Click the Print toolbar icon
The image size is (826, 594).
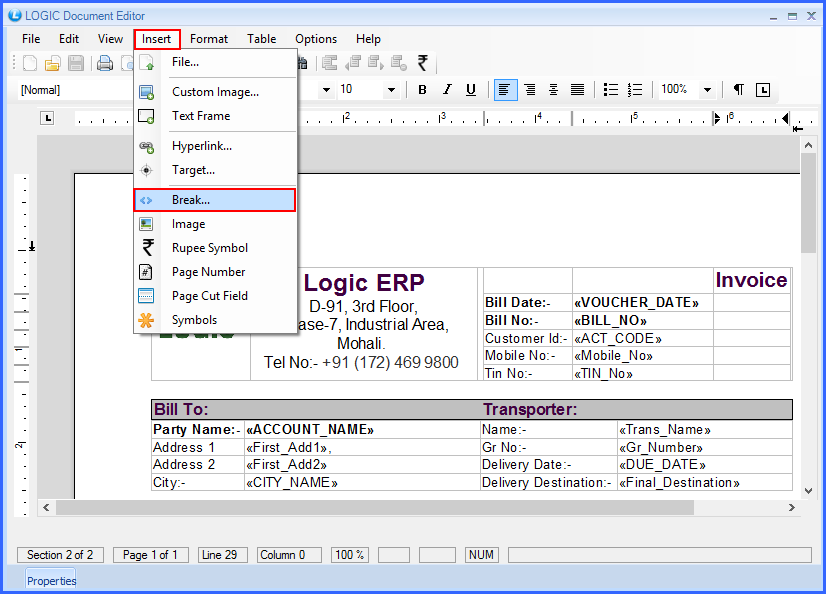tap(105, 64)
